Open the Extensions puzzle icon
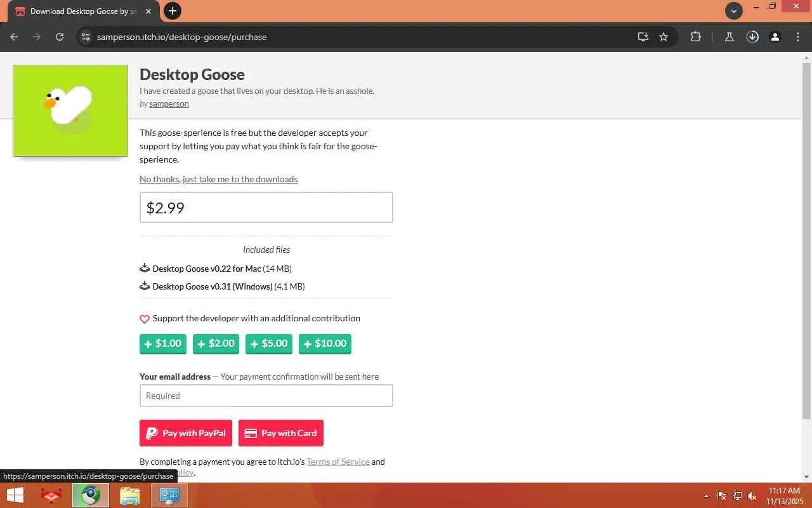This screenshot has width=812, height=508. coord(695,37)
